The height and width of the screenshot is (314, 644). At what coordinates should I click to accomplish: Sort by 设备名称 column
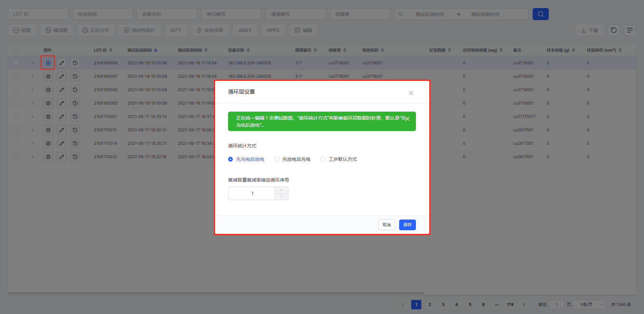248,50
